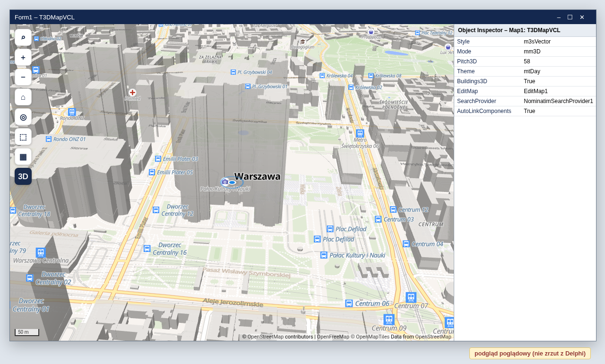Viewport: 605px width, 364px height.
Task: Select the Centrum 09 tram stop icon
Action: coord(389,320)
